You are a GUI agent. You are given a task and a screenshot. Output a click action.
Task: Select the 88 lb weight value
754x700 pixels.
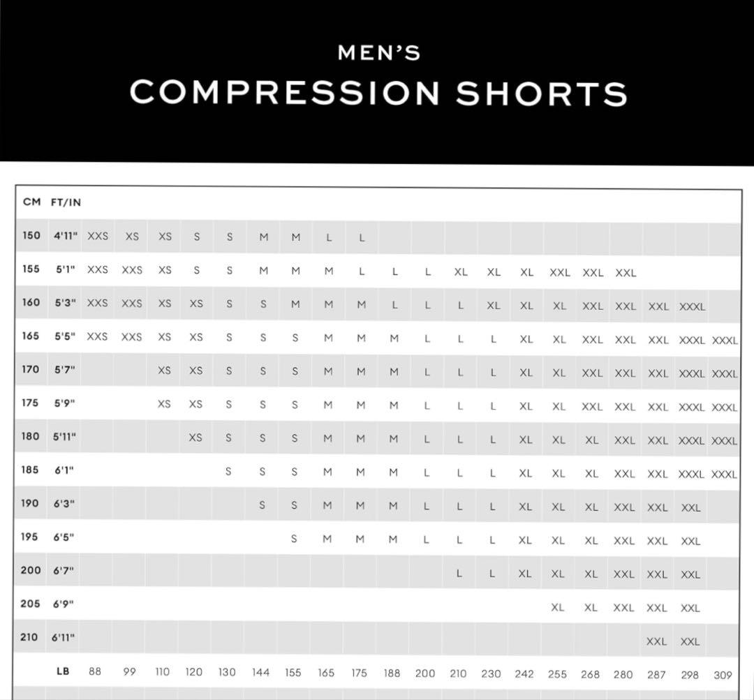95,671
